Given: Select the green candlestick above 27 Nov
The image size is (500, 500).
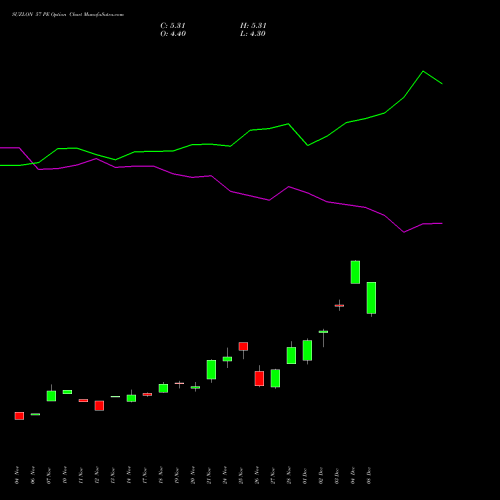Looking at the screenshot, I should click(275, 378).
